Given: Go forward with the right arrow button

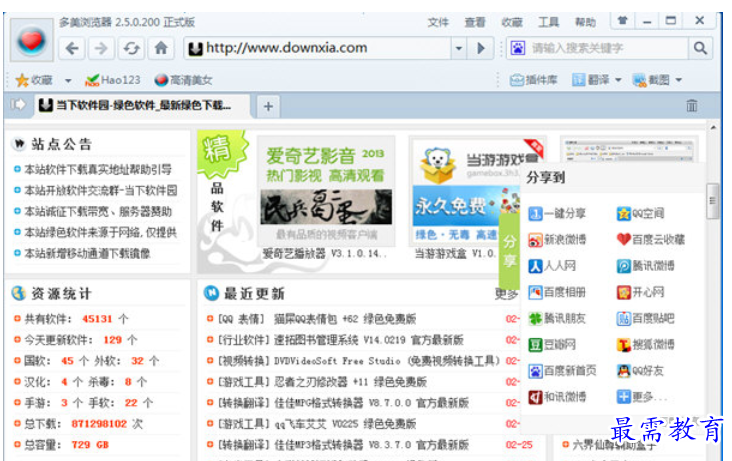Looking at the screenshot, I should pyautogui.click(x=101, y=48).
